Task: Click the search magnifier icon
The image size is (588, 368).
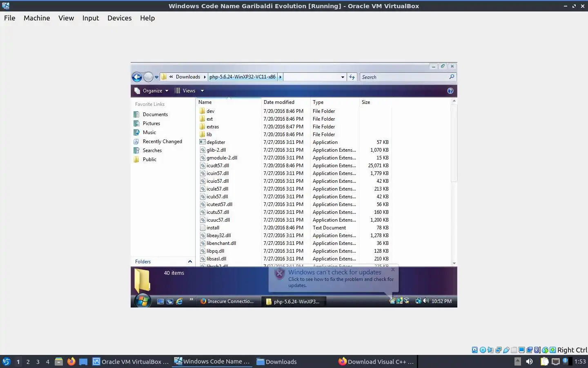Action: tap(452, 77)
